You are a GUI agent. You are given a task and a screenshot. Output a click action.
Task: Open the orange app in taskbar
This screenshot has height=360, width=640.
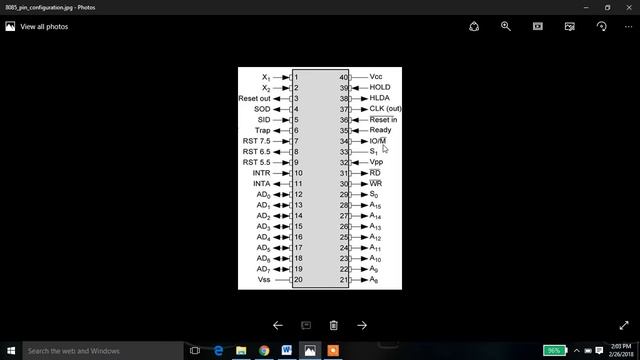pyautogui.click(x=333, y=351)
